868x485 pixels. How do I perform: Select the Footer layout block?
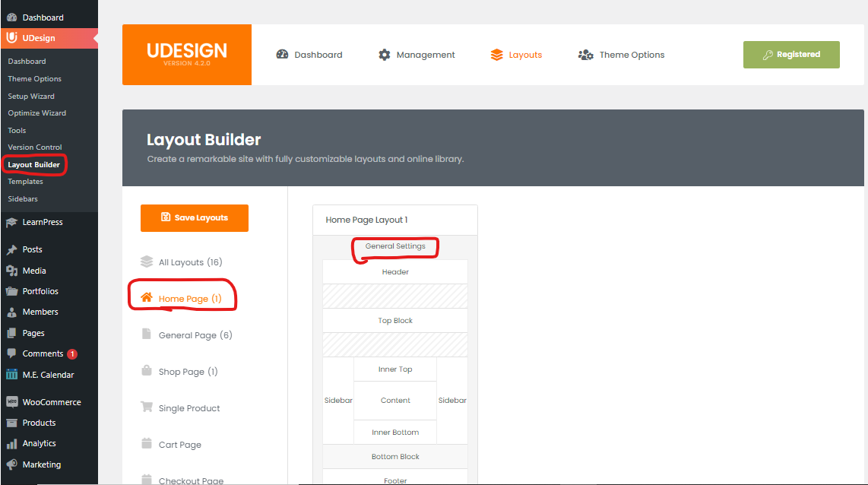point(395,478)
